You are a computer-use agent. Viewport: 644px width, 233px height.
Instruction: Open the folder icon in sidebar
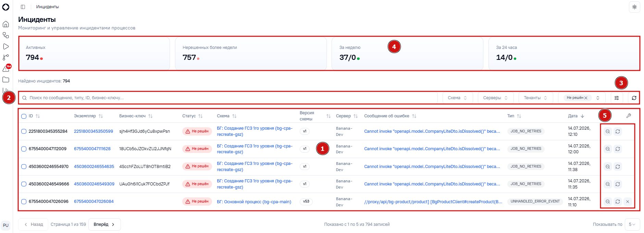pos(6,79)
